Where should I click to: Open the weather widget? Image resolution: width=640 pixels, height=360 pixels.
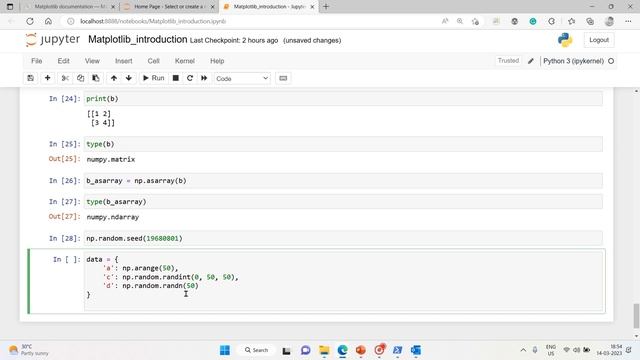pyautogui.click(x=29, y=350)
